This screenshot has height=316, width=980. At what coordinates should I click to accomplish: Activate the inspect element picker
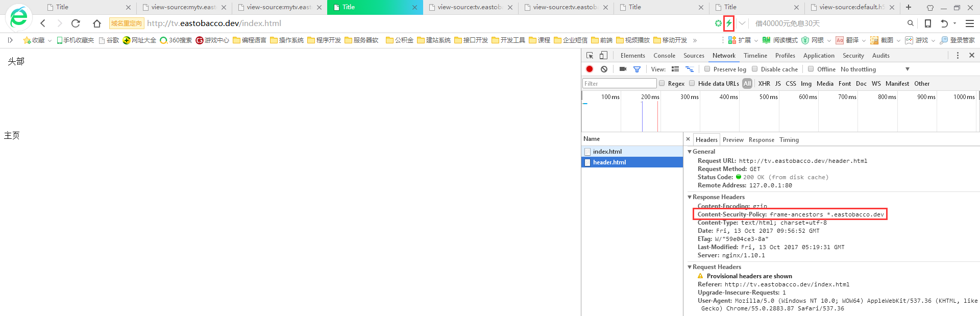(590, 55)
